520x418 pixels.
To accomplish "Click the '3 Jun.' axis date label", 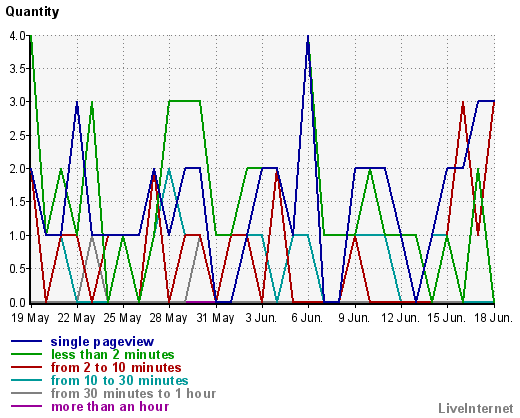I will [x=261, y=318].
